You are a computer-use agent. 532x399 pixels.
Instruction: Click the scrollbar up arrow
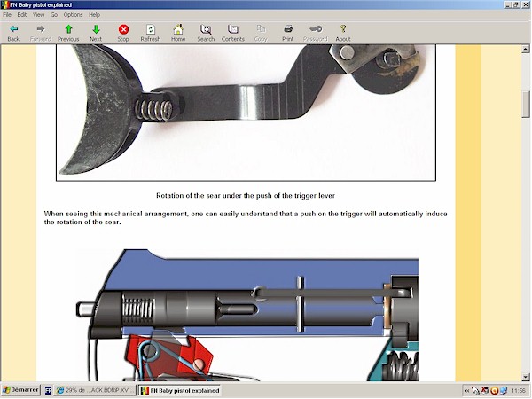(x=526, y=49)
